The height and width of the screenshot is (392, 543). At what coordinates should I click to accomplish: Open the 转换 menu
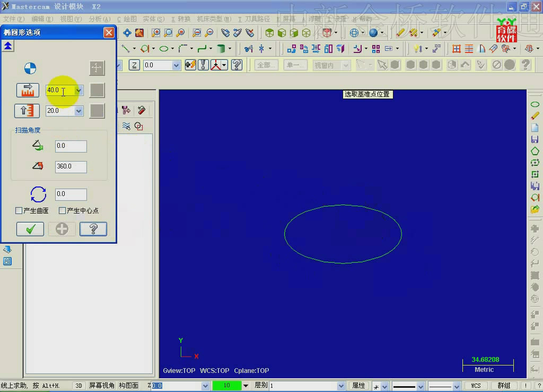tap(181, 19)
